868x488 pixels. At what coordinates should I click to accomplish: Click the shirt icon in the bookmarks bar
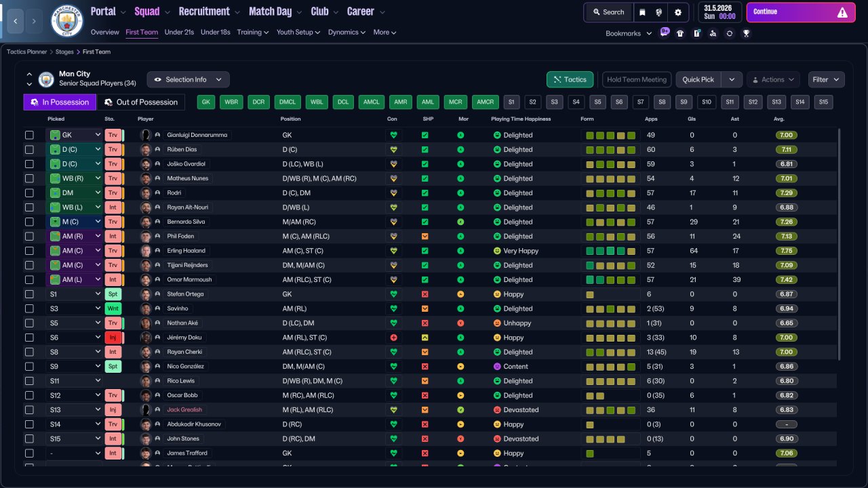pyautogui.click(x=680, y=33)
